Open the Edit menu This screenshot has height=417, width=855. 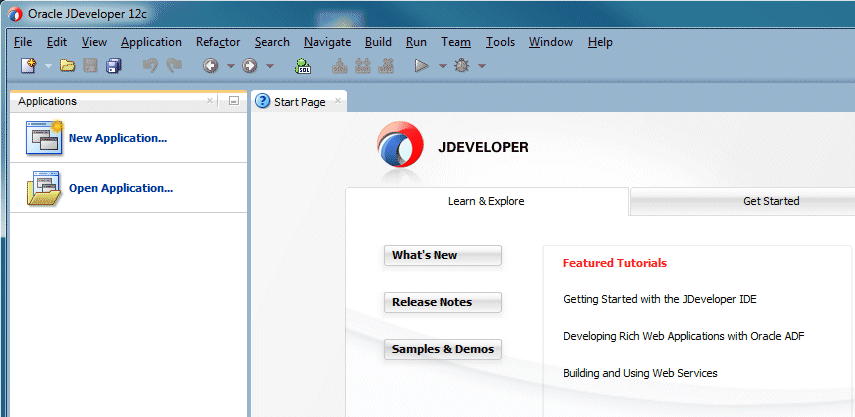pyautogui.click(x=57, y=42)
